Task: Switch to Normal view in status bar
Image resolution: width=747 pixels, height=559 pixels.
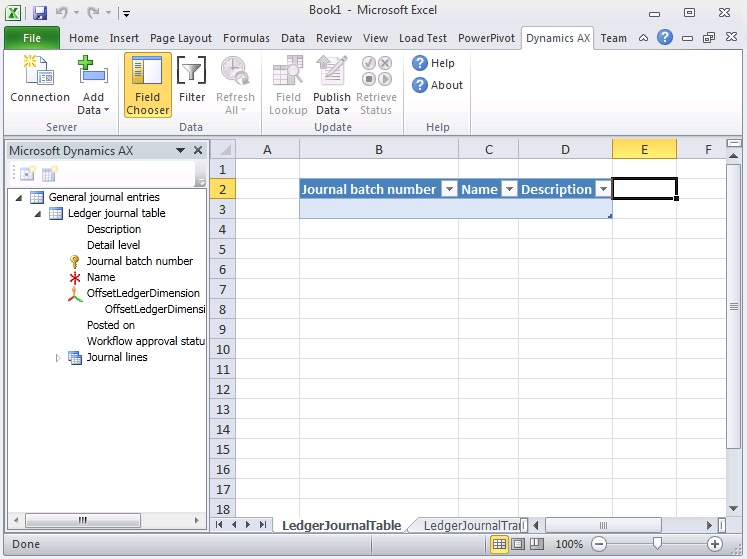Action: [499, 544]
